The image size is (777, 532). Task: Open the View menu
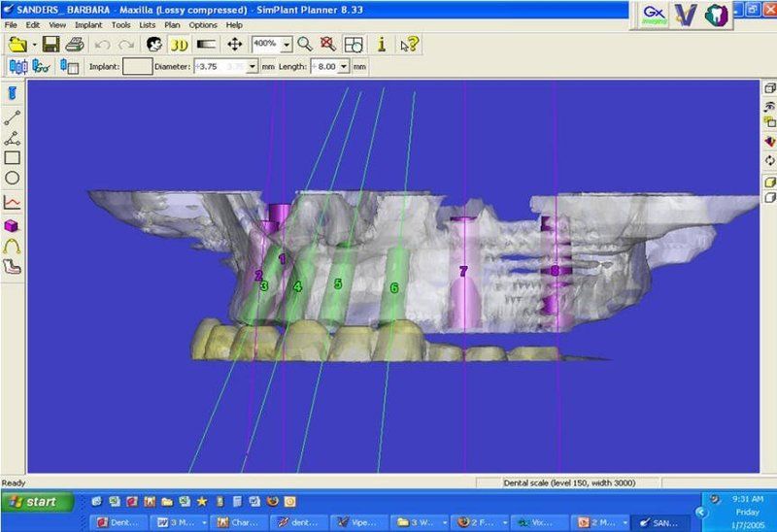(57, 25)
